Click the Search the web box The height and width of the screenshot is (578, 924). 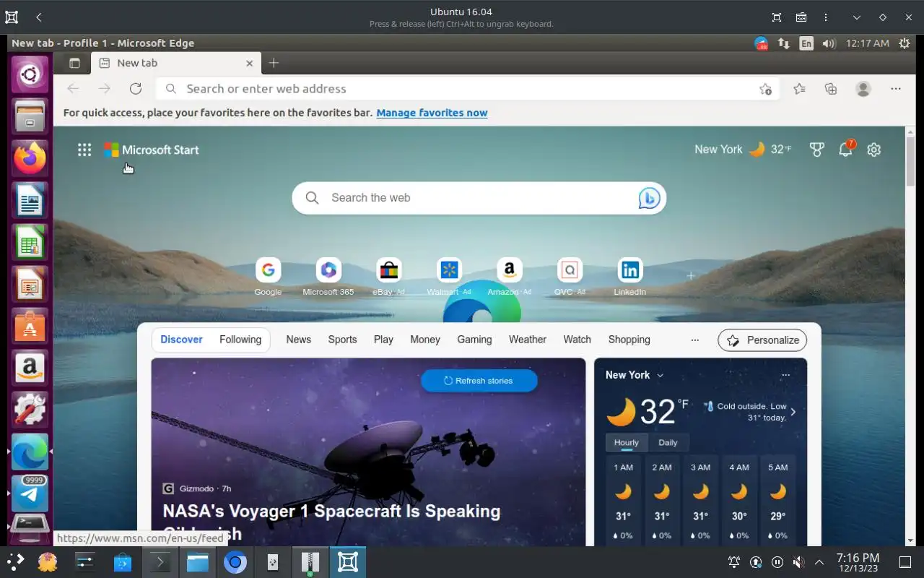(x=479, y=198)
